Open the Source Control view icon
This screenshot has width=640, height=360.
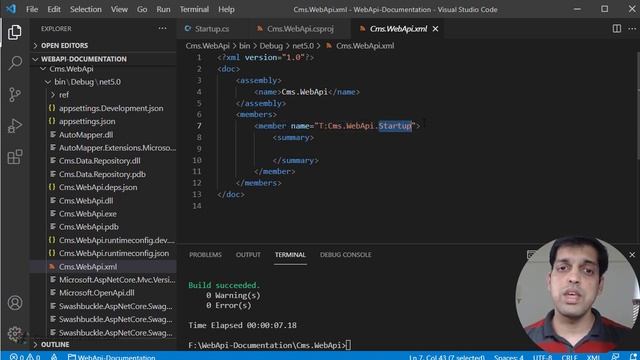click(x=15, y=94)
